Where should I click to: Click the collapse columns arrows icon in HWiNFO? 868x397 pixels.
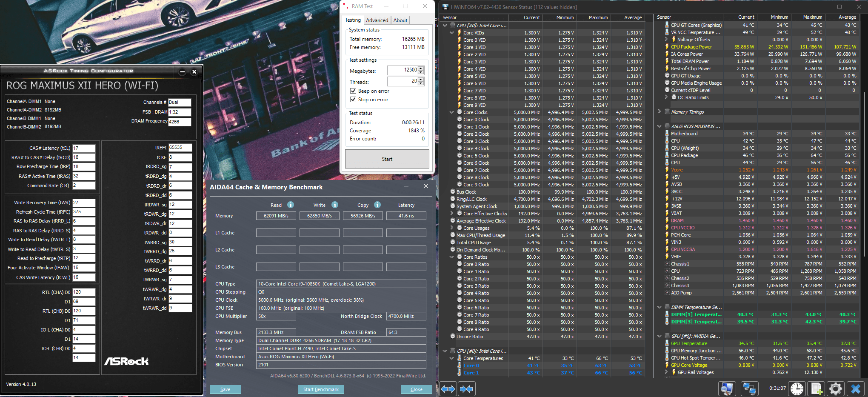pos(466,389)
